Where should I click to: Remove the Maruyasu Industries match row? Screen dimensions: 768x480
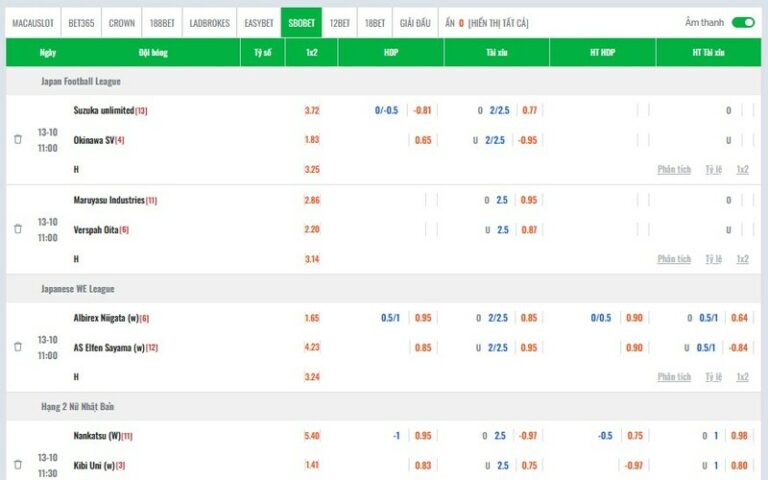[x=17, y=229]
